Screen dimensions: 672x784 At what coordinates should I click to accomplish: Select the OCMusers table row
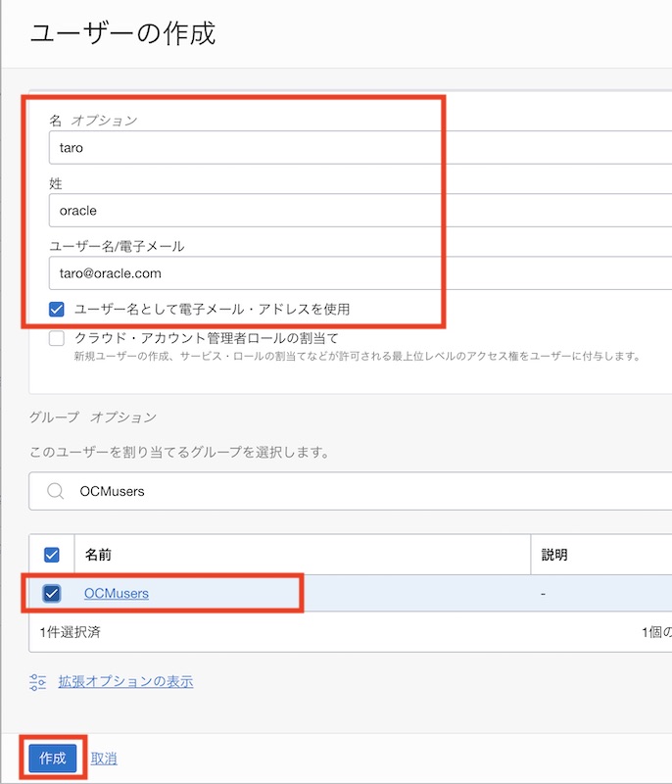(294, 593)
